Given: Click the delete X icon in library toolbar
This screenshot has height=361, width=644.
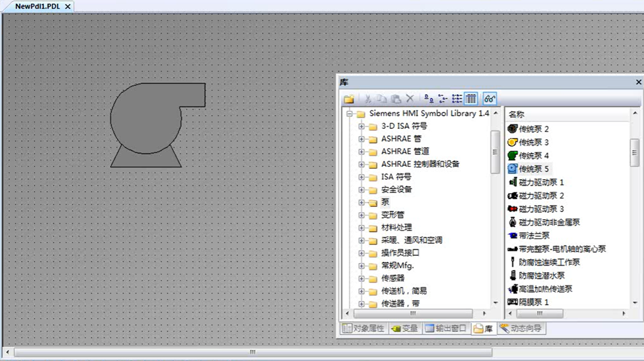Looking at the screenshot, I should [410, 99].
